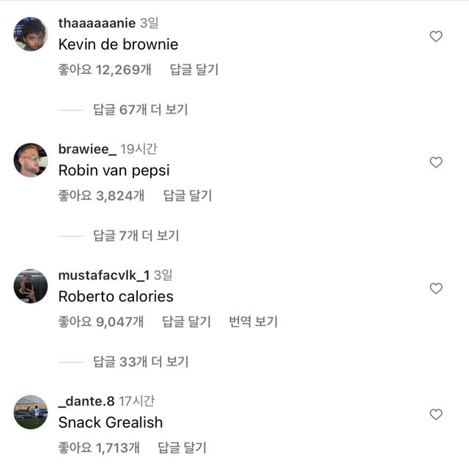Image resolution: width=469 pixels, height=476 pixels.
Task: Open username thaaaaaanie
Action: 97,23
